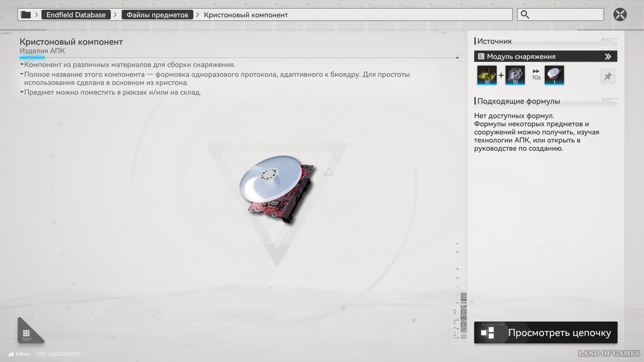Click the large Кристоновый компонент item image

[x=277, y=189]
